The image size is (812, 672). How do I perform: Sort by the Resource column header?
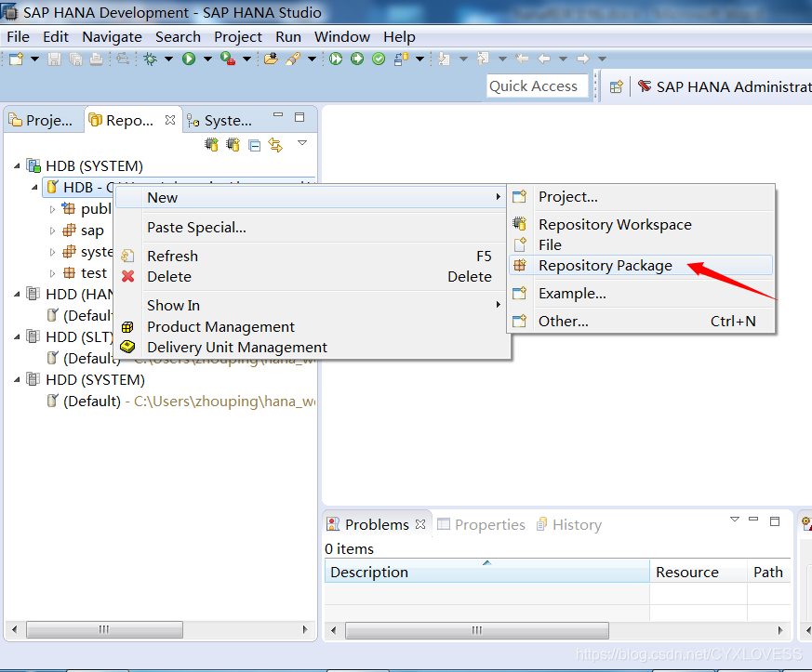click(x=699, y=573)
